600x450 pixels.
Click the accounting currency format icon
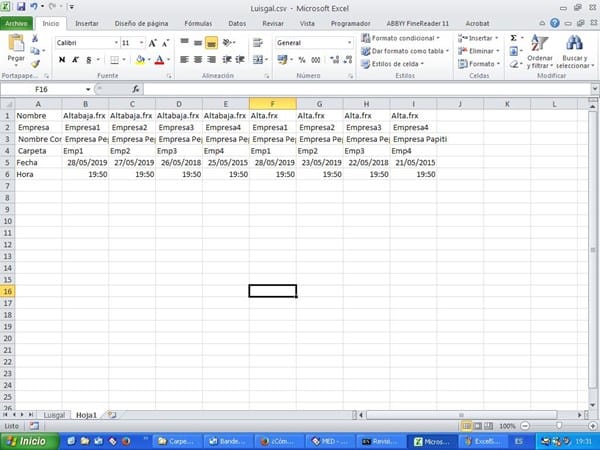(283, 60)
